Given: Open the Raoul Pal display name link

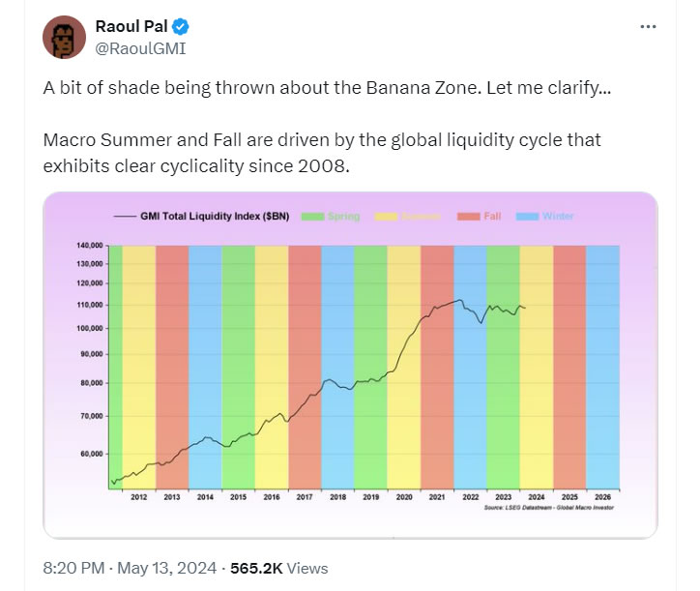Looking at the screenshot, I should pos(128,27).
